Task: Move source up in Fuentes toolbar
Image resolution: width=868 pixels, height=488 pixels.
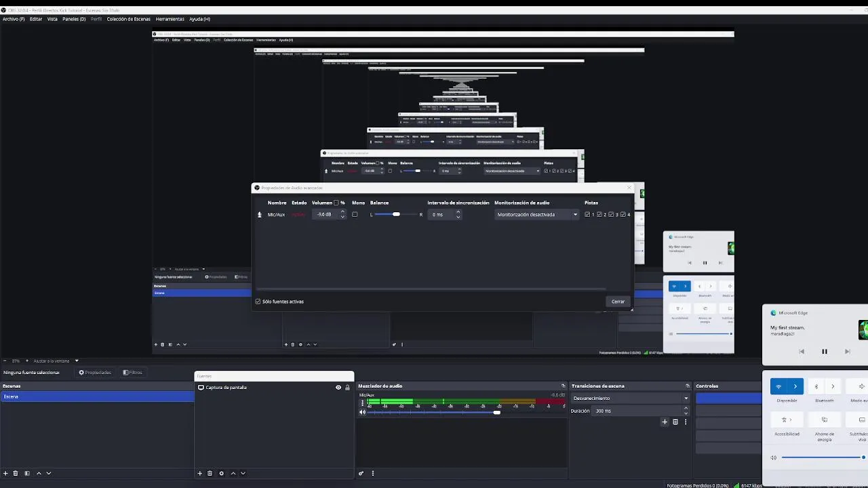Action: (233, 473)
